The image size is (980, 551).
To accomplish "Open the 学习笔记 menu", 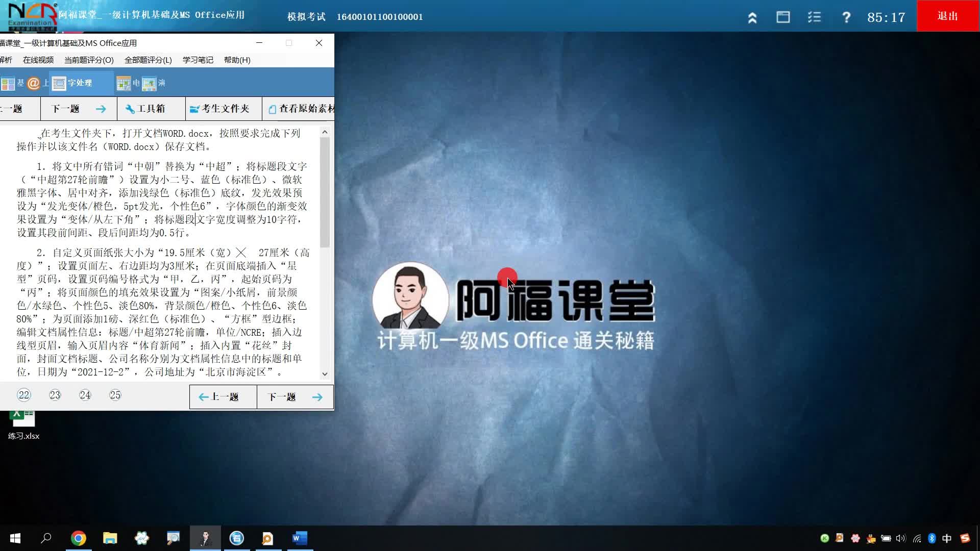I will 198,60.
